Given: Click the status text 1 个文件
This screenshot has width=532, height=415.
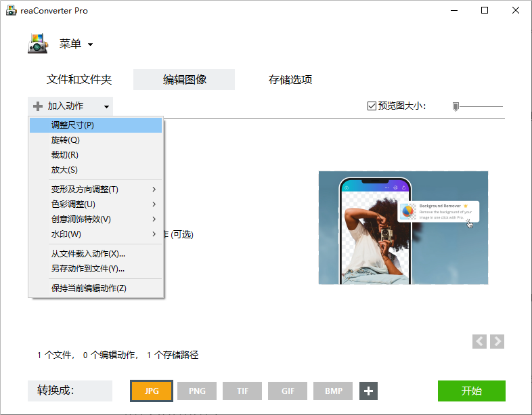Looking at the screenshot, I should point(56,355).
